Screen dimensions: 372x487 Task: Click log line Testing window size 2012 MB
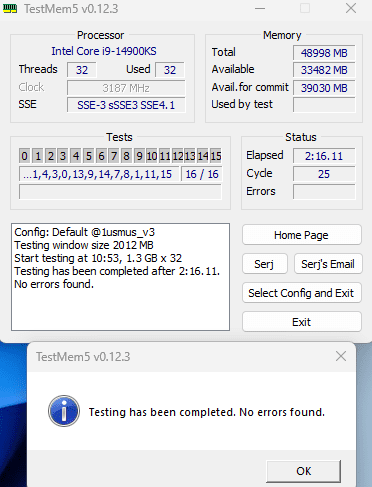[x=84, y=245]
